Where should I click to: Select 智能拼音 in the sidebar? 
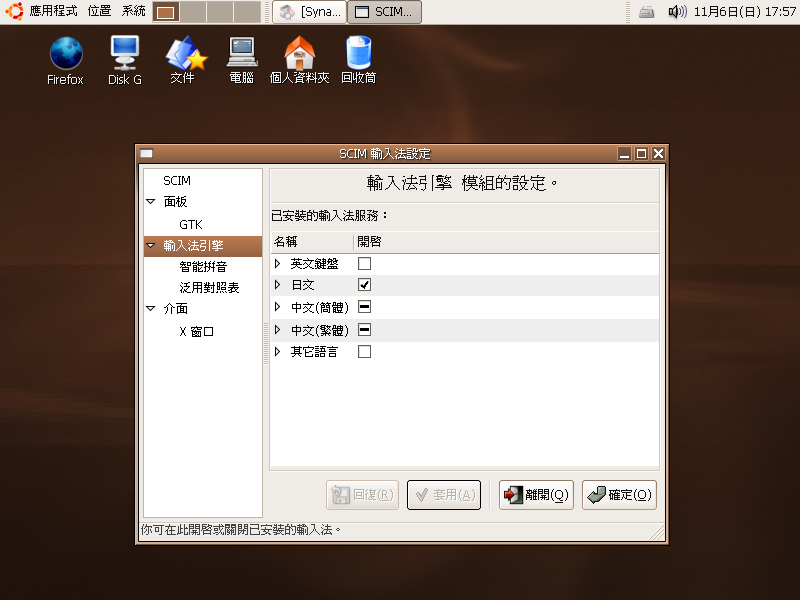tap(203, 266)
